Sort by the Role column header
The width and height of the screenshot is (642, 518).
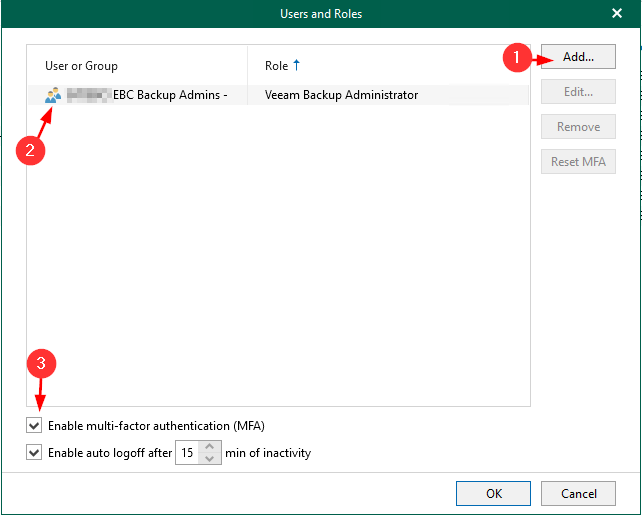click(x=276, y=66)
